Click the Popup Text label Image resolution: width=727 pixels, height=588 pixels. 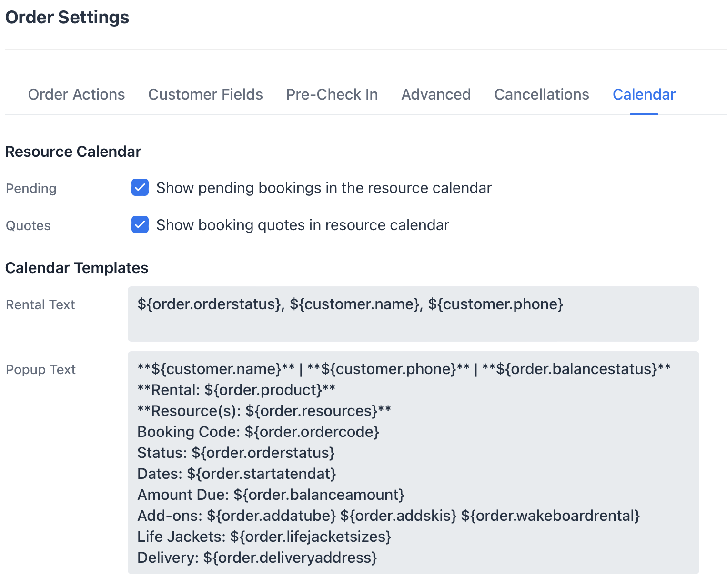pos(40,369)
